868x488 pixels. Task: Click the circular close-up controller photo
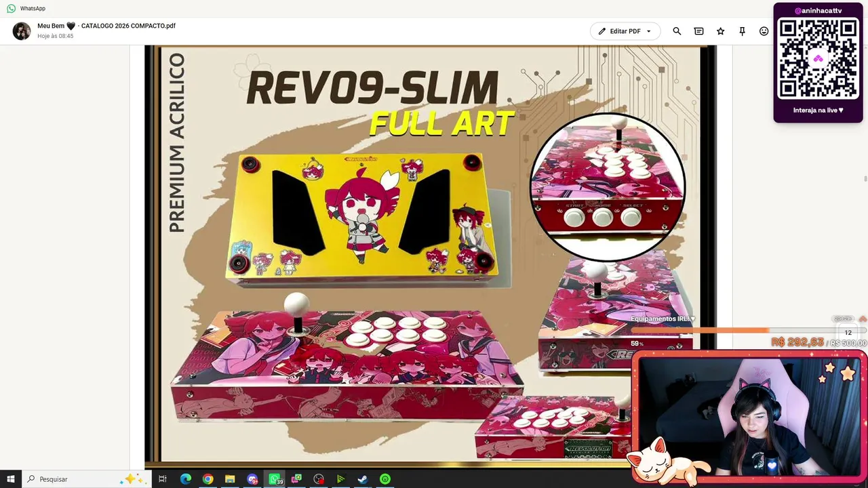click(608, 187)
